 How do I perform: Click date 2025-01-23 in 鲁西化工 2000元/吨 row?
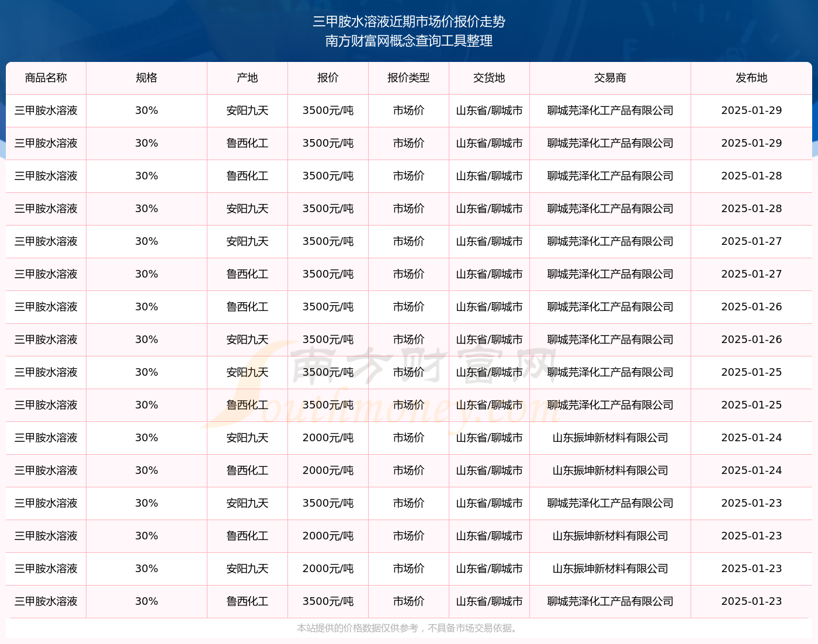click(x=751, y=536)
